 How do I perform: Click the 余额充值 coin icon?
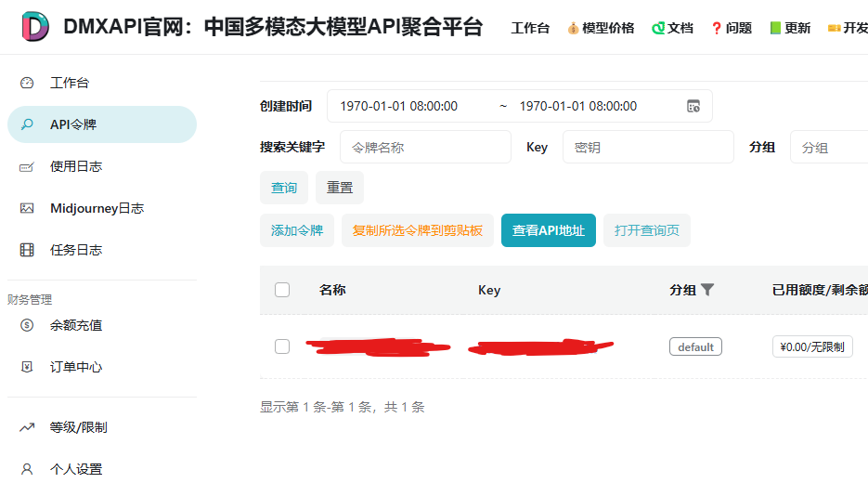27,325
